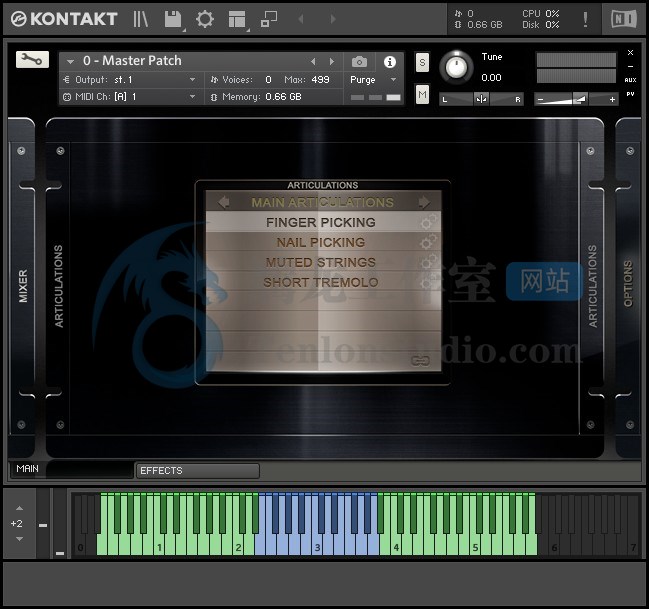
Task: Open the right ARTICULATIONS side panel
Action: [x=592, y=286]
